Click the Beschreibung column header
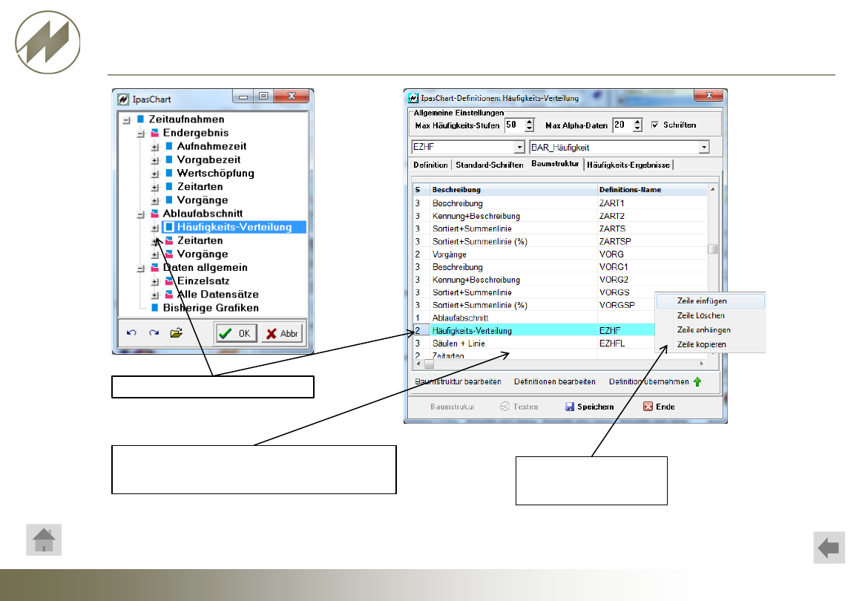 click(513, 190)
